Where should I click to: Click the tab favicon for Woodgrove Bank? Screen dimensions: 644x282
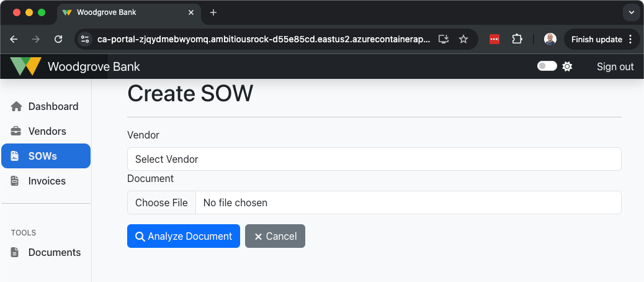pyautogui.click(x=67, y=12)
